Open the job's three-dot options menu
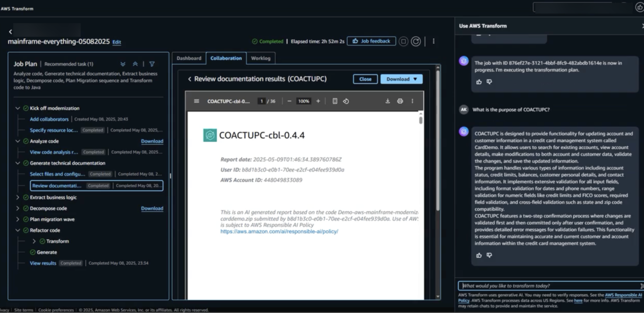Image resolution: width=644 pixels, height=313 pixels. 434,41
